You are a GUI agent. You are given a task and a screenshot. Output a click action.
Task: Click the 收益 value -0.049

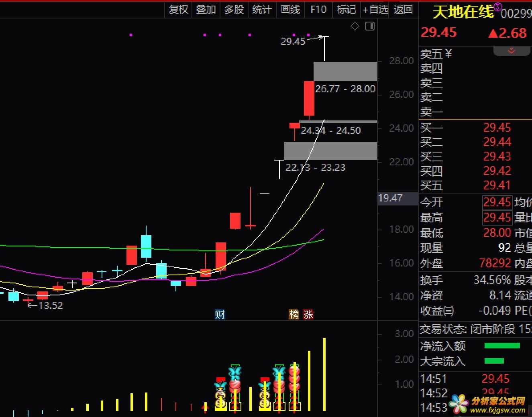click(x=495, y=311)
